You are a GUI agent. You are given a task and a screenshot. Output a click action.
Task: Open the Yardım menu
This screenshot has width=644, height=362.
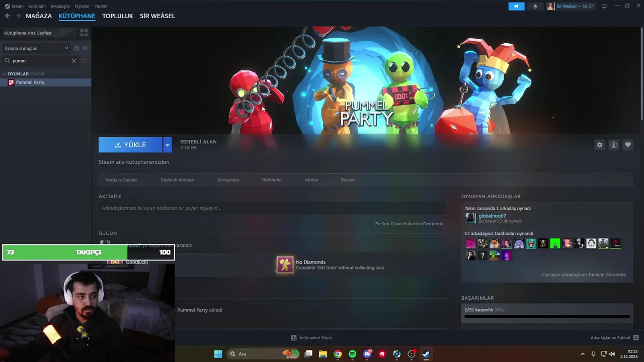101,6
